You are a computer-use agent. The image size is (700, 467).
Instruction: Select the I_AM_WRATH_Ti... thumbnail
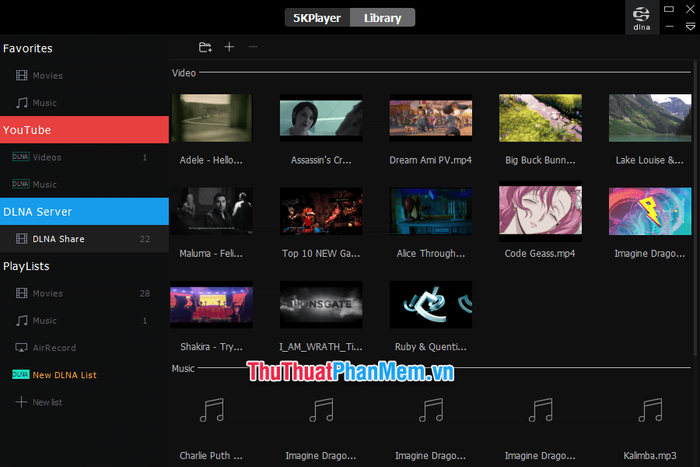click(x=321, y=304)
